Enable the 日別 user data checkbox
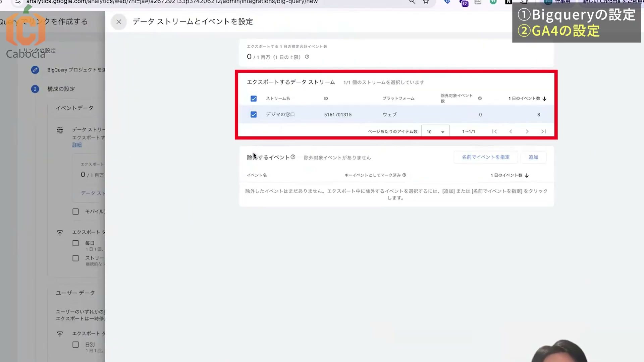 pyautogui.click(x=76, y=345)
